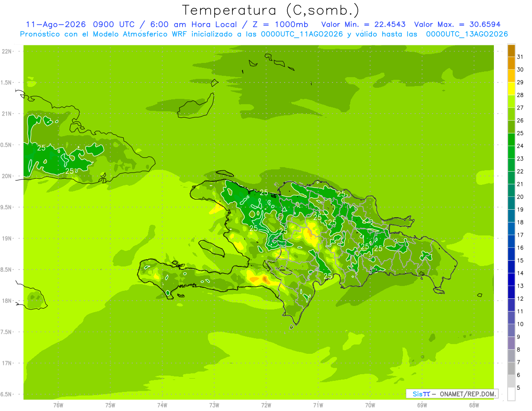Click the Valor Max. = 30.6594 text
The height and width of the screenshot is (411, 532).
(457, 24)
